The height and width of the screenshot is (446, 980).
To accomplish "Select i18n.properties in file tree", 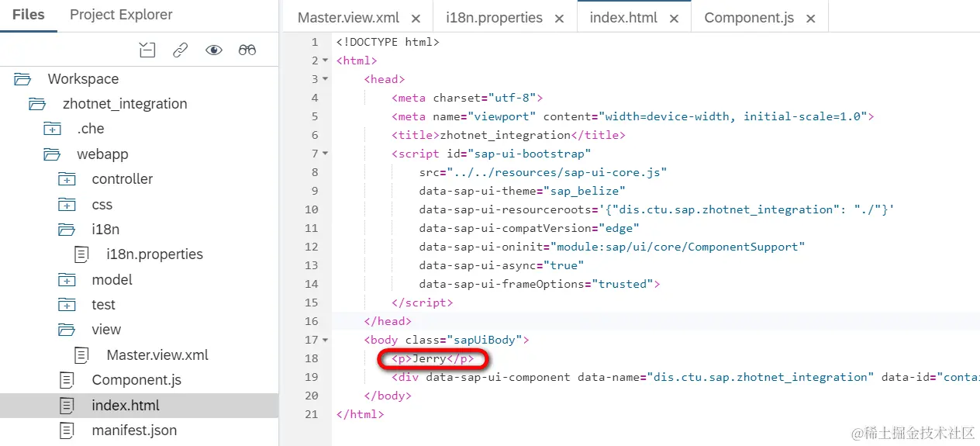I will [x=155, y=254].
